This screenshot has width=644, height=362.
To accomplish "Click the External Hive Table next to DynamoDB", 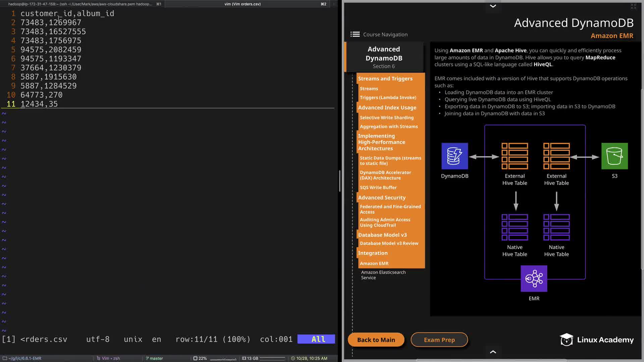I will (515, 156).
